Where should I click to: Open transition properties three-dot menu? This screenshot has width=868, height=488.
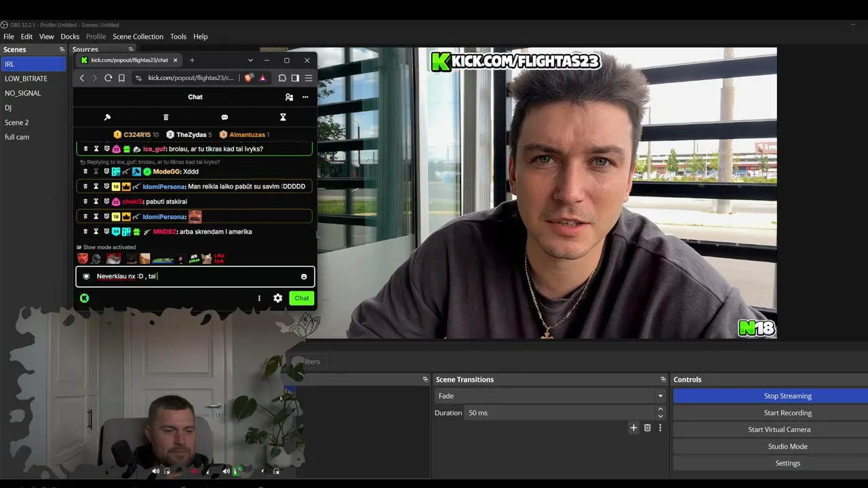coord(660,428)
